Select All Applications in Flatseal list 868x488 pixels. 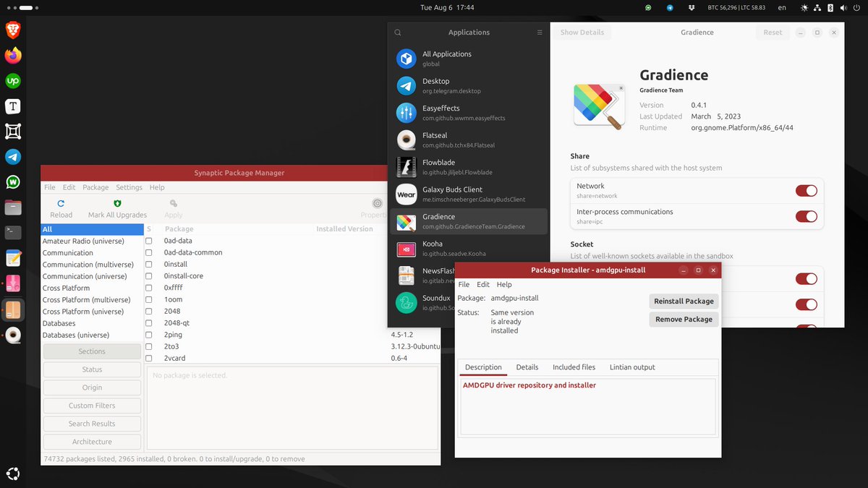[469, 59]
